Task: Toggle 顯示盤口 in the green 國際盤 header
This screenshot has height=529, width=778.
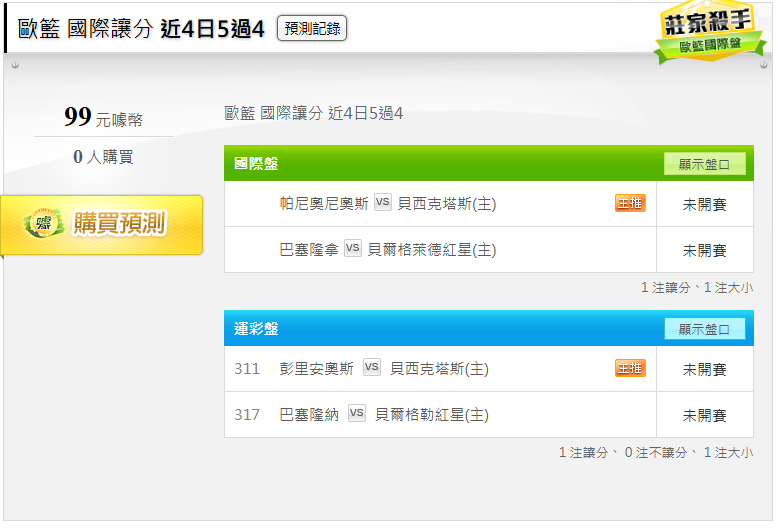Action: click(705, 164)
